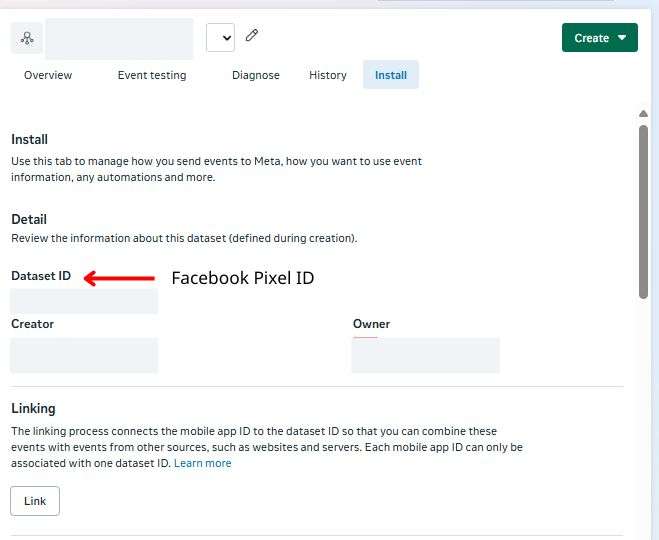Click the red arrow pointing to Dataset ID
Viewport: 659px width, 540px height.
click(119, 278)
